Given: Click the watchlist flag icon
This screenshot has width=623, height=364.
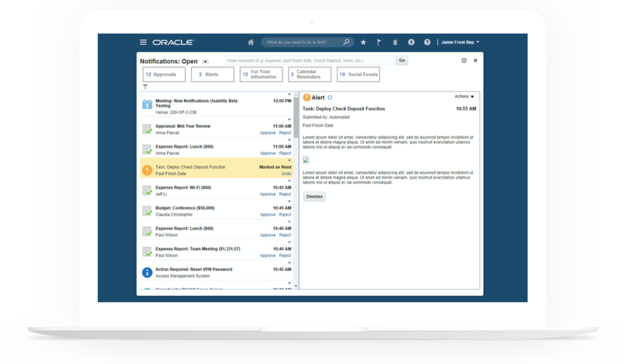Looking at the screenshot, I should [x=379, y=43].
